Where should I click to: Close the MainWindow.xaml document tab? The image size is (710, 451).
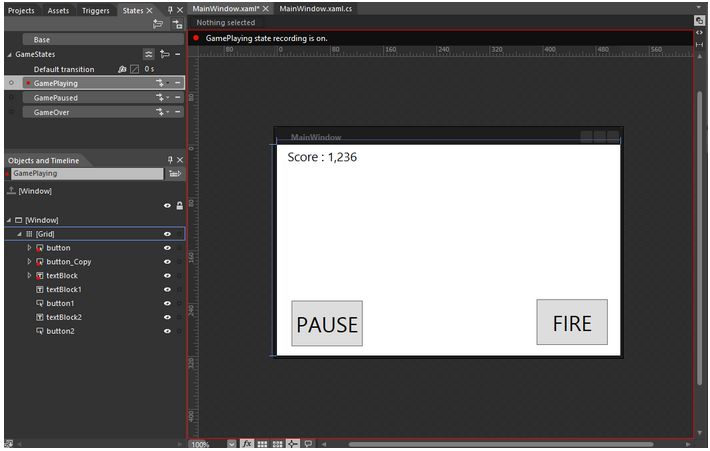pos(266,9)
